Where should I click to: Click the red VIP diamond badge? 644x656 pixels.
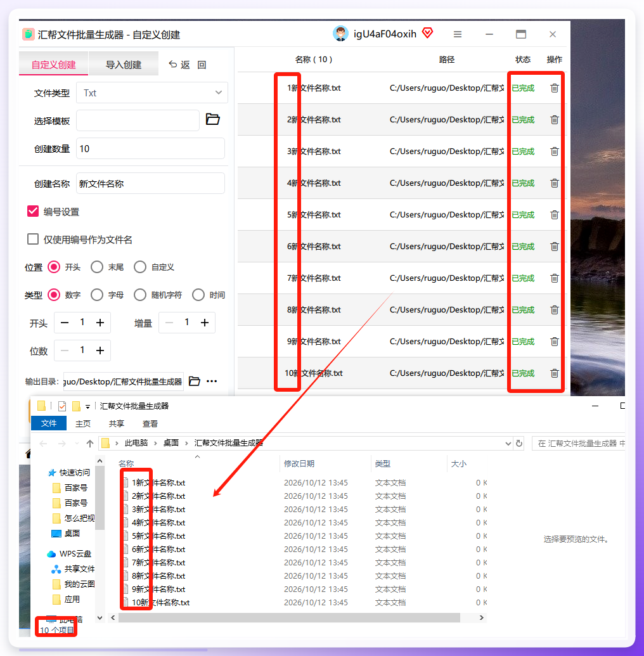427,32
